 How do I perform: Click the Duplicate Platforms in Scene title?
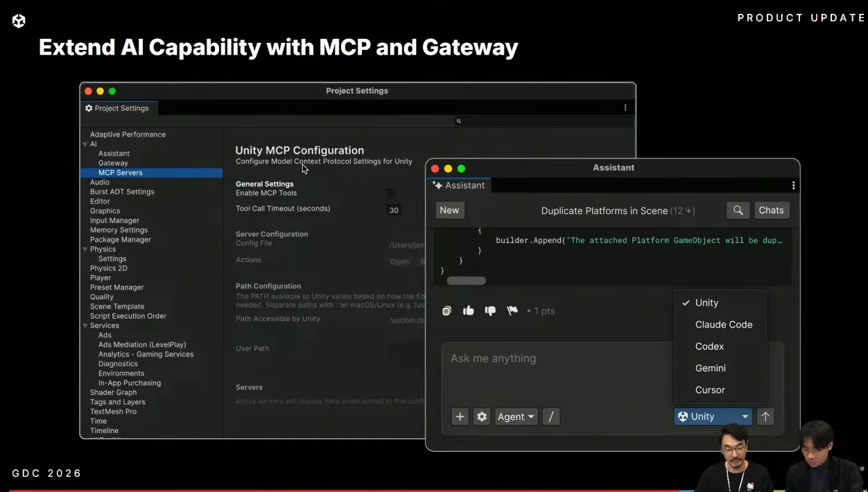tap(605, 211)
